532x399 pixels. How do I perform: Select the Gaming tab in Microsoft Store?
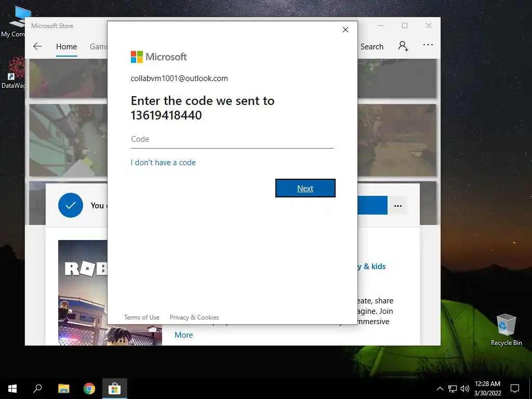pyautogui.click(x=98, y=46)
